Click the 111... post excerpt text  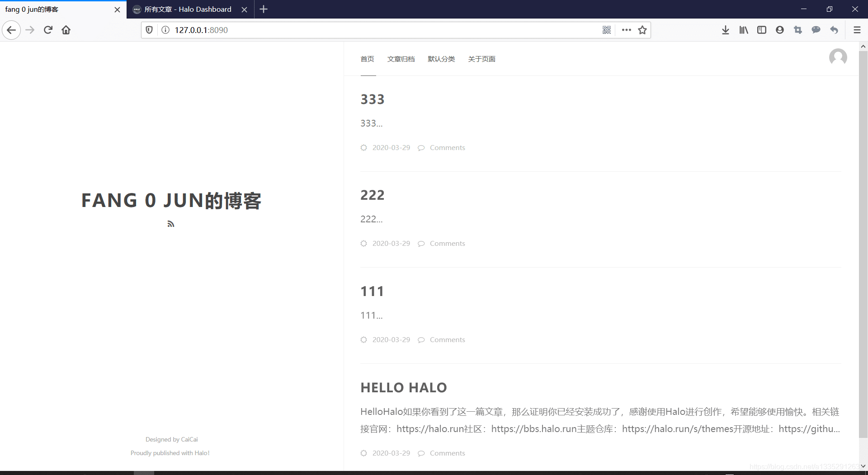click(x=372, y=315)
